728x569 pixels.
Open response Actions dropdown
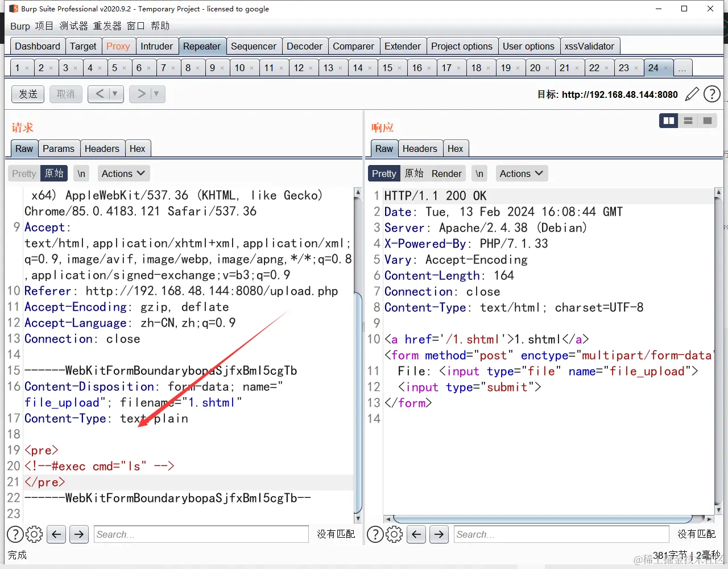click(521, 174)
